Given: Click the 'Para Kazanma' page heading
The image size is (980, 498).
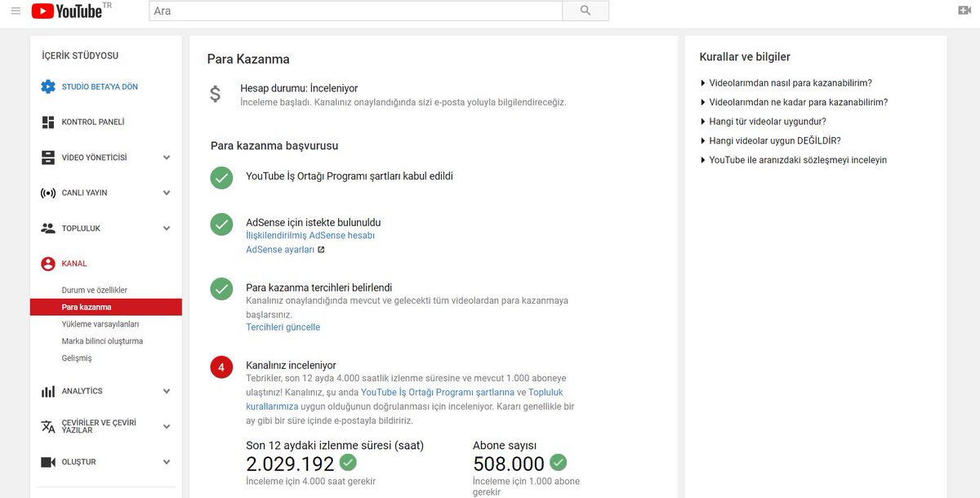Looking at the screenshot, I should click(x=248, y=59).
